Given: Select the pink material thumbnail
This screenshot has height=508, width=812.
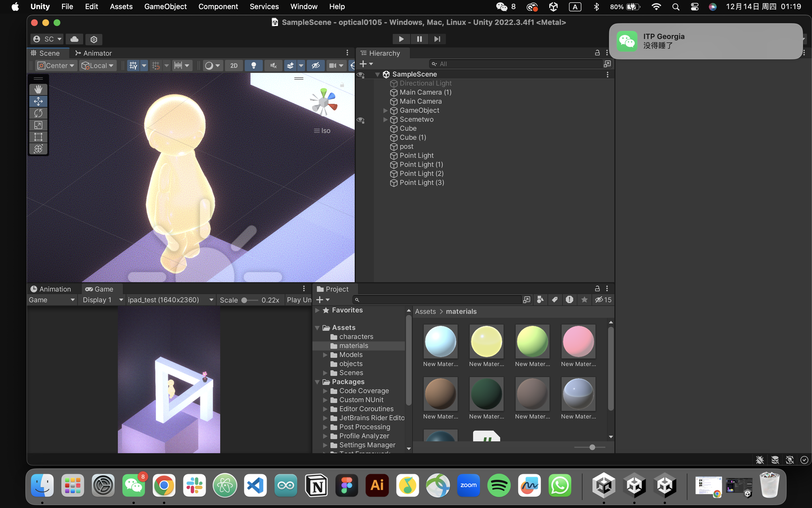Looking at the screenshot, I should (578, 341).
